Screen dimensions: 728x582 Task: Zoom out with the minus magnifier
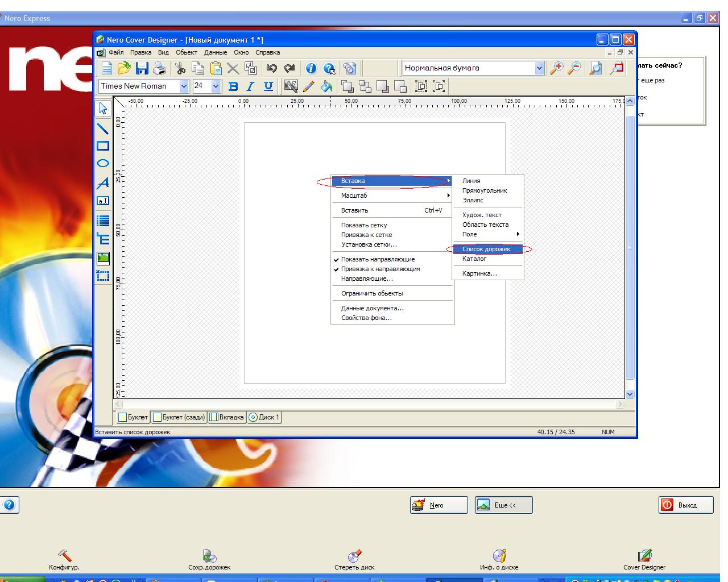pos(574,68)
